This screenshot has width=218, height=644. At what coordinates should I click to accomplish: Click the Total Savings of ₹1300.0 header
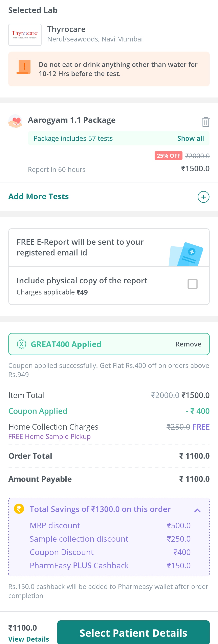pos(100,509)
